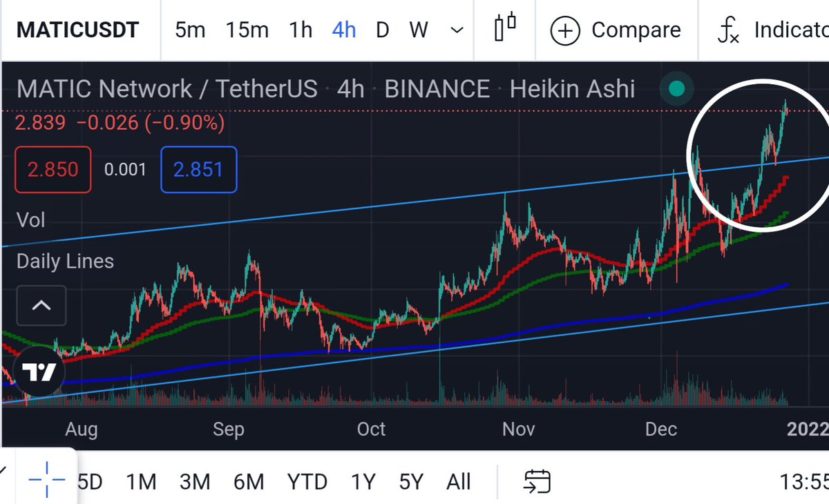Set the date range to YTD
Image resolution: width=829 pixels, height=504 pixels.
pyautogui.click(x=307, y=481)
